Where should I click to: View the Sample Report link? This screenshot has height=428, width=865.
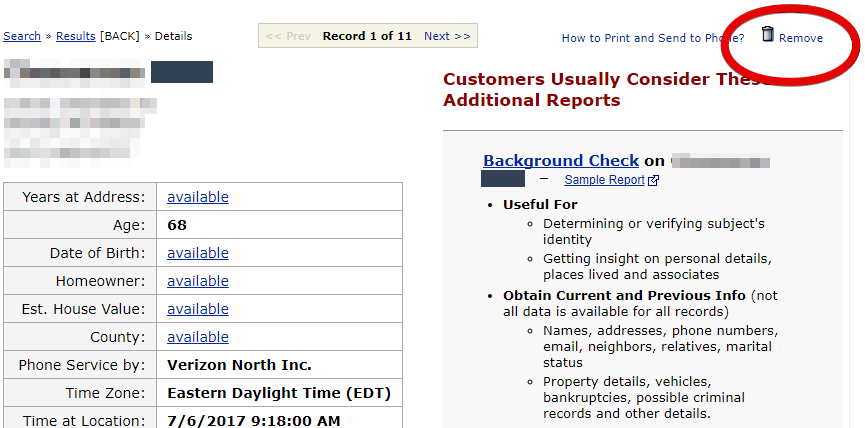click(605, 180)
